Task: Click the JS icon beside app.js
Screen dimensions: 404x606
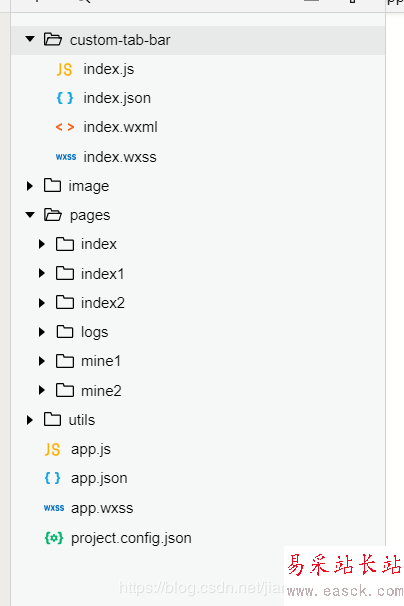Action: click(52, 449)
